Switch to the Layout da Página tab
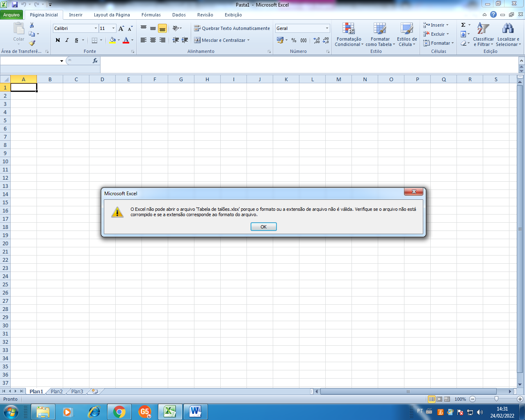The width and height of the screenshot is (525, 420). point(112,15)
